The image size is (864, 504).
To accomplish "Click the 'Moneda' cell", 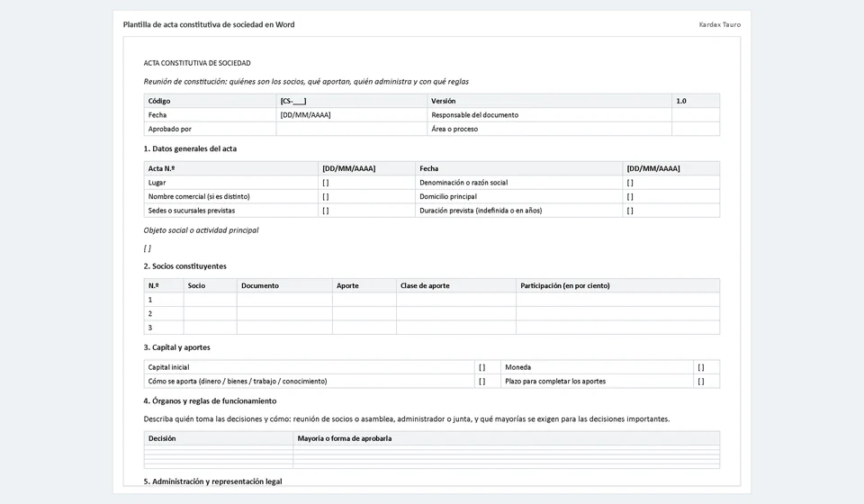I will pyautogui.click(x=597, y=367).
